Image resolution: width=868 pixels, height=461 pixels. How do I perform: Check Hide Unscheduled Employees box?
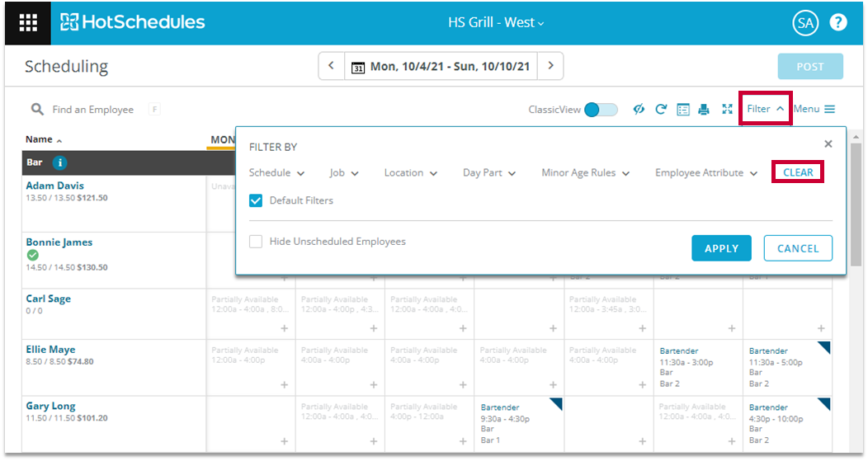(257, 242)
